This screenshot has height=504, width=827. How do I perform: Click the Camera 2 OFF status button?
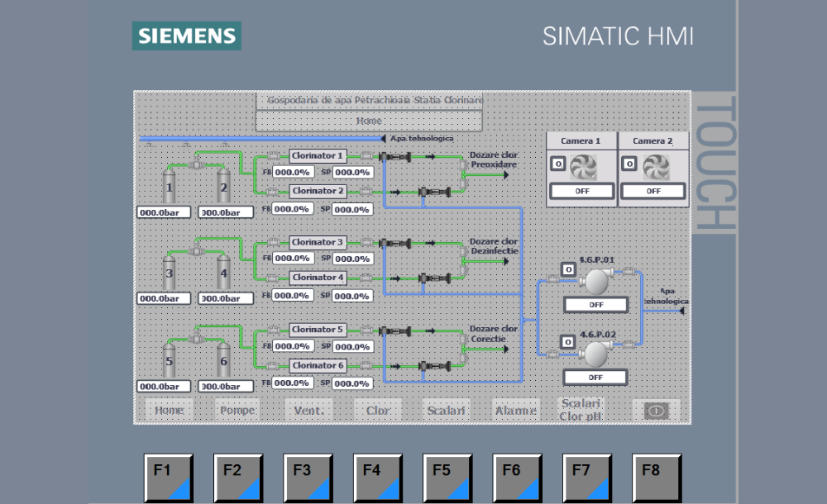click(653, 191)
